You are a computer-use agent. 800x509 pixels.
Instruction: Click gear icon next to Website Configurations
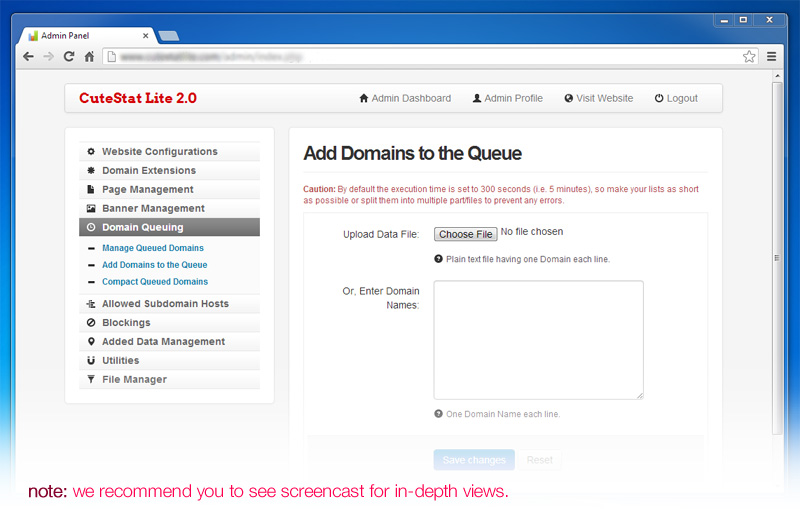(91, 151)
